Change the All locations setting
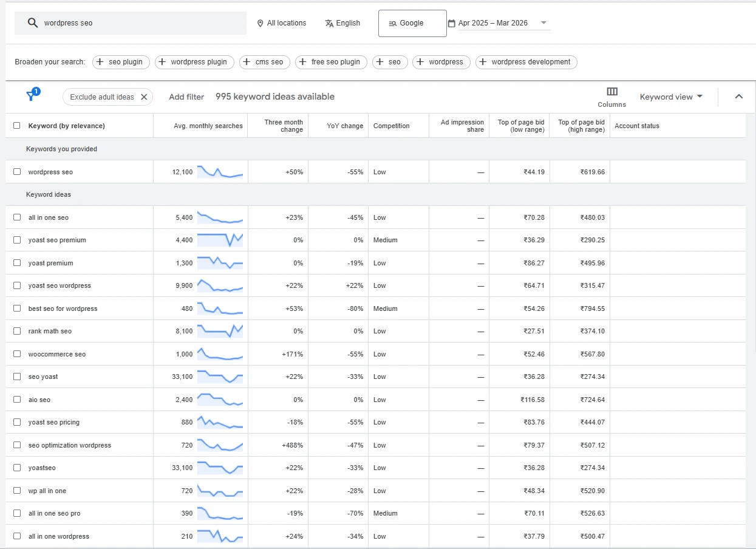Screen dimensions: 756x549 pyautogui.click(x=282, y=23)
